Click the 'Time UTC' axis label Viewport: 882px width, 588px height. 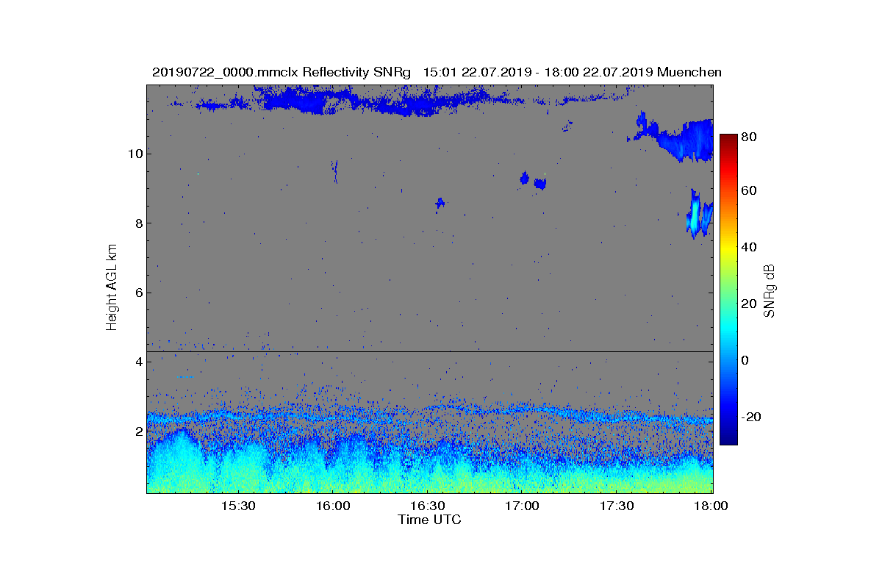[429, 520]
